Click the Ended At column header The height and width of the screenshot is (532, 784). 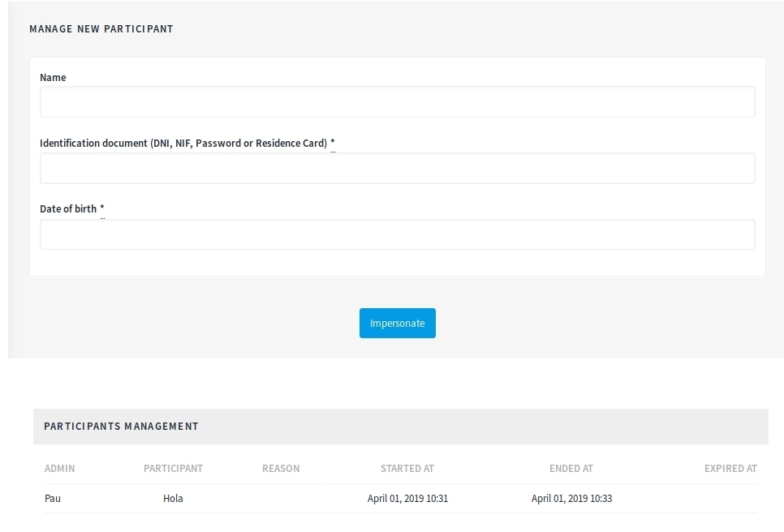[x=571, y=469]
